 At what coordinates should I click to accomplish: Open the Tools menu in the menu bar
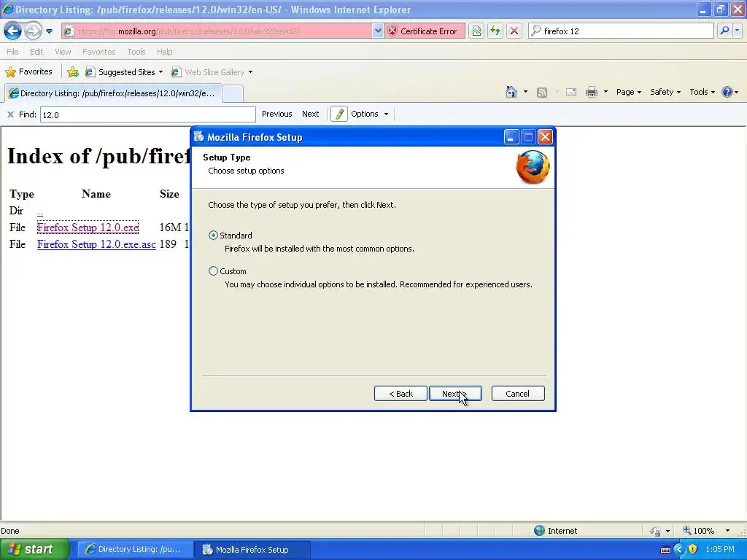136,52
